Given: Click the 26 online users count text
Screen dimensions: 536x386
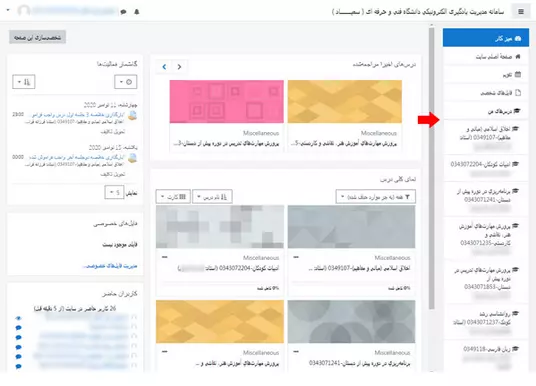Looking at the screenshot, I should pos(75,308).
